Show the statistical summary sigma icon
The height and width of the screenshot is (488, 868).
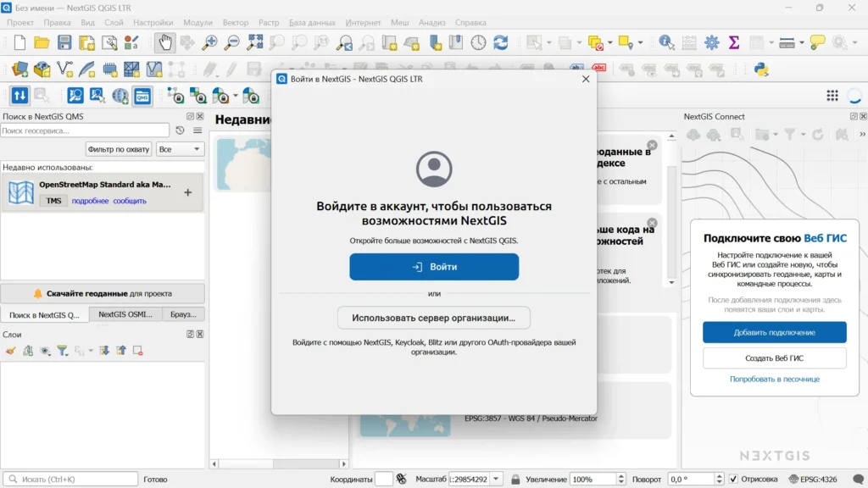[x=734, y=42]
